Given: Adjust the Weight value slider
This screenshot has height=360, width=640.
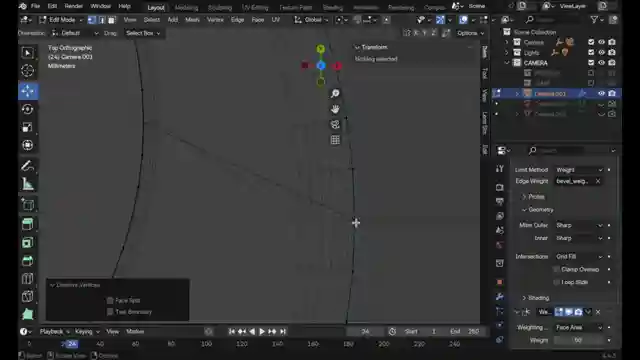Looking at the screenshot, I should [x=578, y=340].
